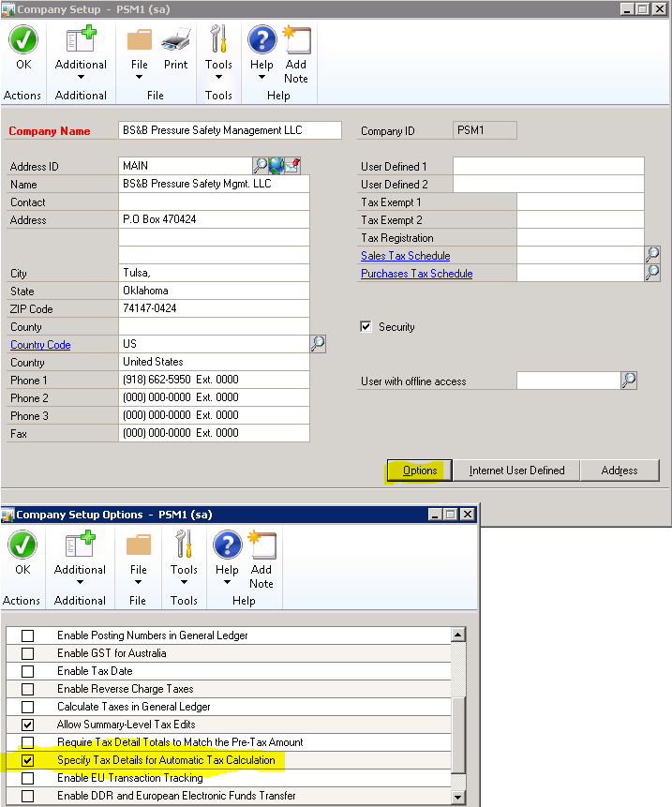Check Enable Reverse Charge Taxes
The width and height of the screenshot is (672, 807).
(28, 689)
